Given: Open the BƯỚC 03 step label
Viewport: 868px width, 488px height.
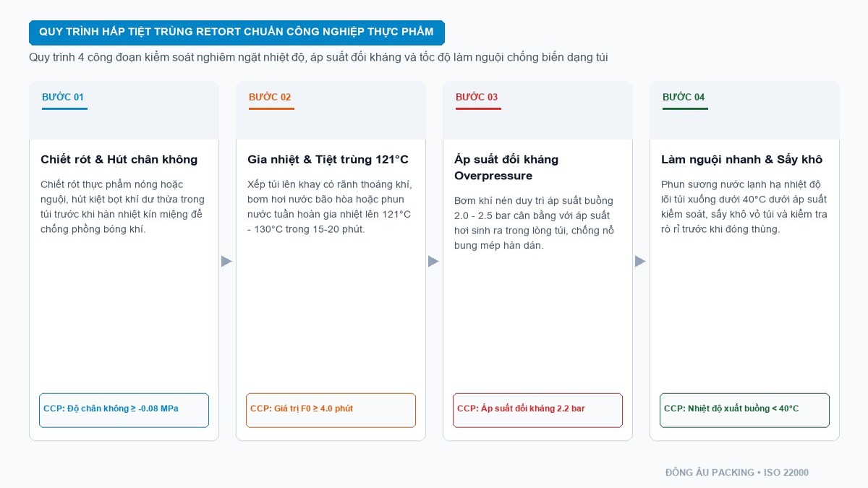Looking at the screenshot, I should [477, 98].
